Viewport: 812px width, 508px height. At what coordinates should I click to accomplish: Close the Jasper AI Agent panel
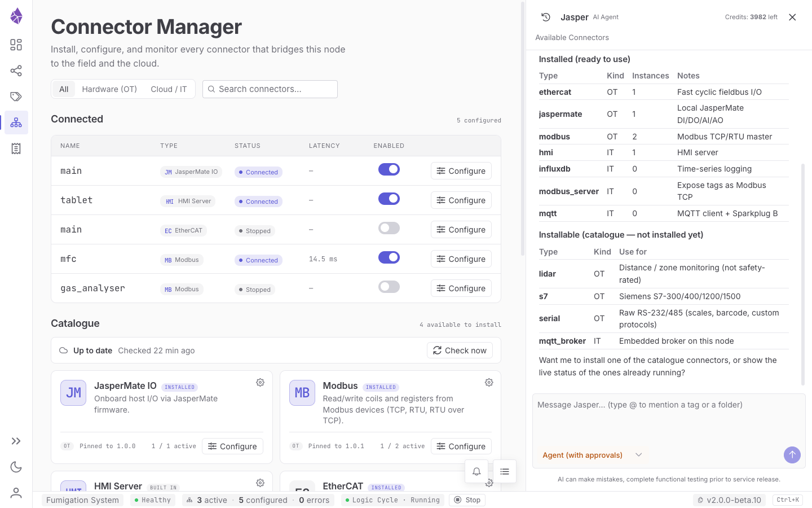point(792,17)
